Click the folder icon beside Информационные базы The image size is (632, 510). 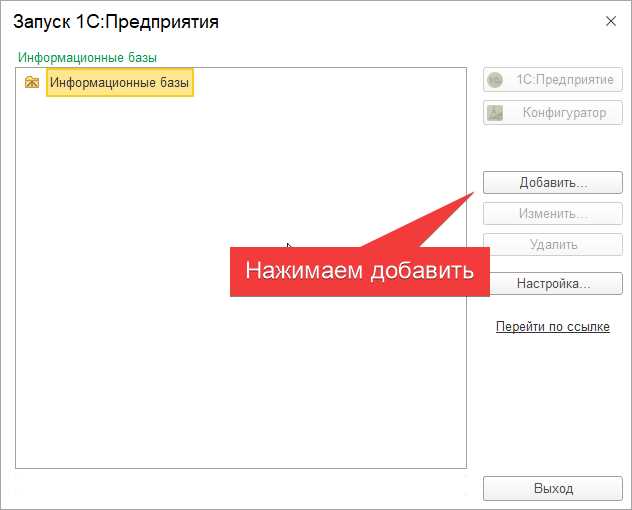(32, 82)
